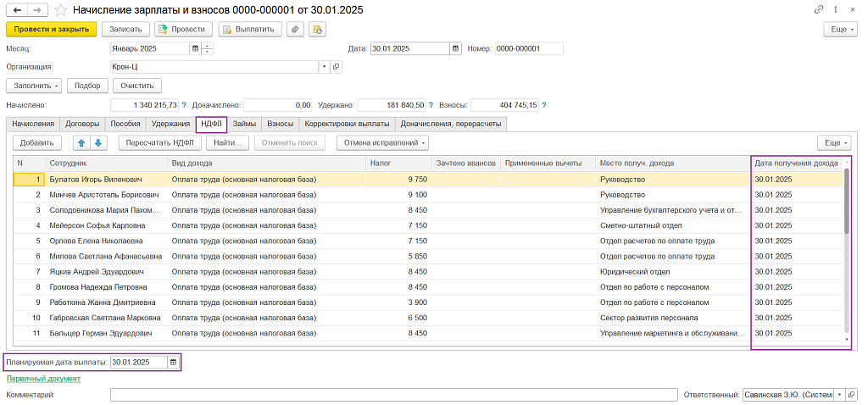868x405 pixels.
Task: Expand Отмена исправлений dropdown
Action: click(383, 142)
